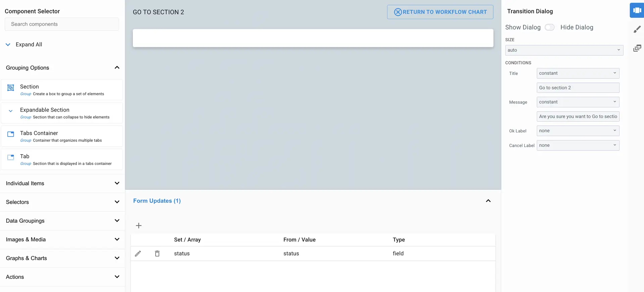This screenshot has height=292, width=644.
Task: Open the Cancel Label none dropdown
Action: [x=578, y=145]
